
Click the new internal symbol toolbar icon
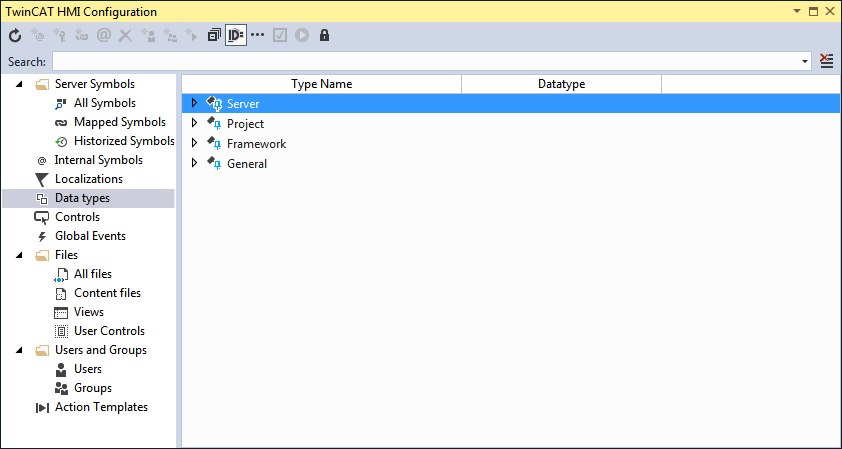pyautogui.click(x=38, y=36)
